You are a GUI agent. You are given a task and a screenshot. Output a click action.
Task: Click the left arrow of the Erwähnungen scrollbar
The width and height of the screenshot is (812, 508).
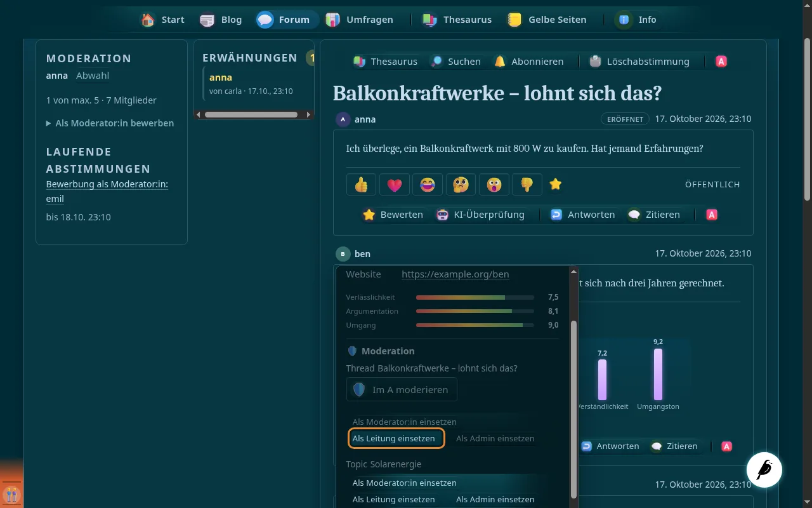click(x=199, y=115)
